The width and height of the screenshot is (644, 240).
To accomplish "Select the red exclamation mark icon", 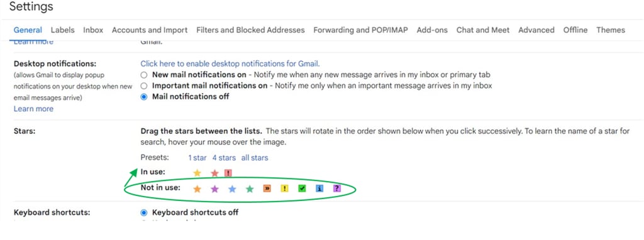I will tap(228, 173).
